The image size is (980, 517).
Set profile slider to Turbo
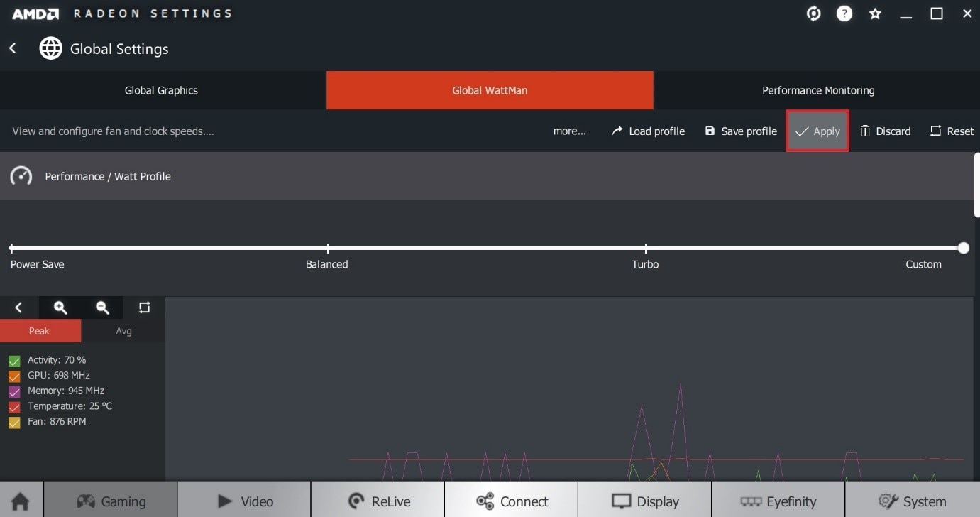(x=646, y=249)
